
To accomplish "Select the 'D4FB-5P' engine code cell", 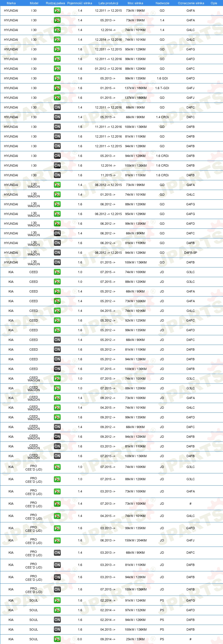I will pos(190,253).
